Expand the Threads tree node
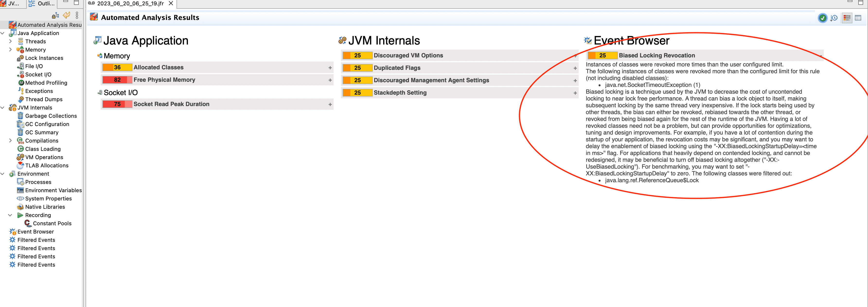Viewport: 868px width, 307px height. coord(10,41)
